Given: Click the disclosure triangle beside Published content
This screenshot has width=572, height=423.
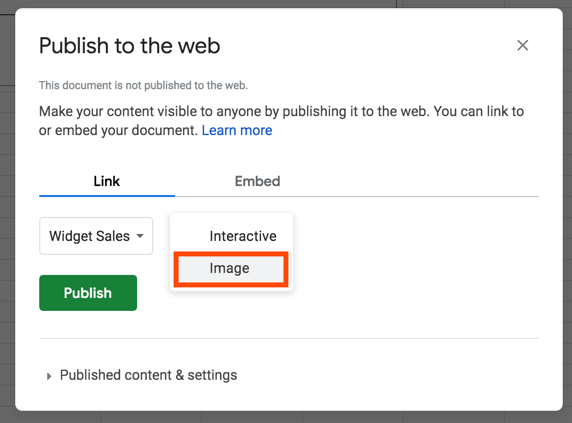Looking at the screenshot, I should pos(49,376).
